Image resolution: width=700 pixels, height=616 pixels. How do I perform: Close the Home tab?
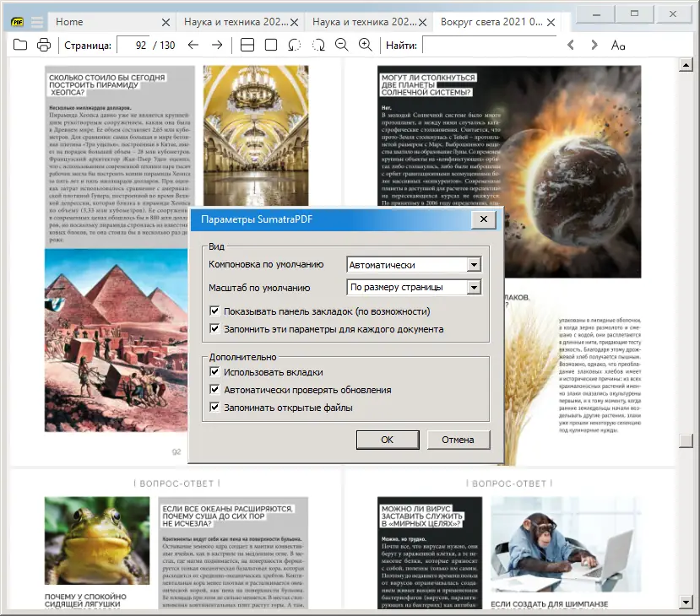(166, 22)
